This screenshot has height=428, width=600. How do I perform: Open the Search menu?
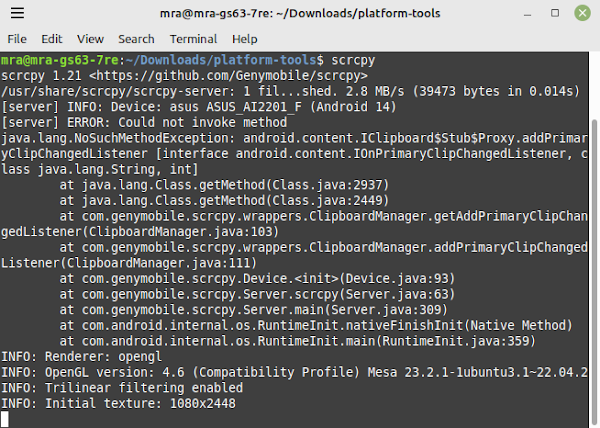[x=136, y=39]
